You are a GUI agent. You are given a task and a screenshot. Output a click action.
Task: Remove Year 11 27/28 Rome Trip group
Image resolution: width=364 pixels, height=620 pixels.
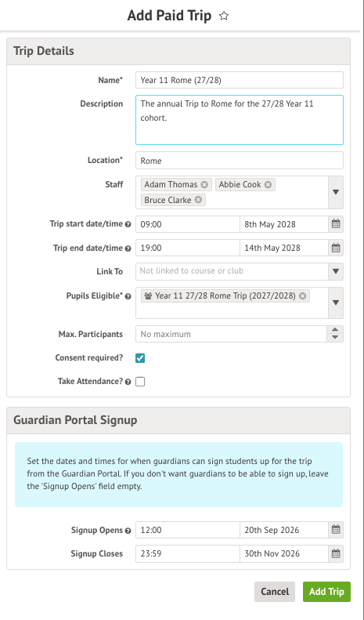302,295
